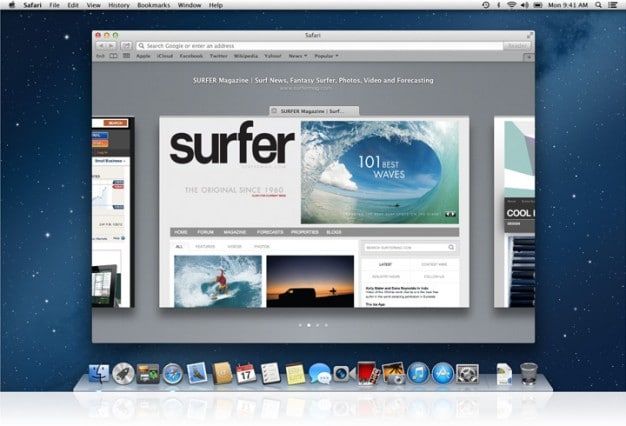The width and height of the screenshot is (626, 426).
Task: Open the Yahoo! bookmark link
Action: pyautogui.click(x=273, y=56)
